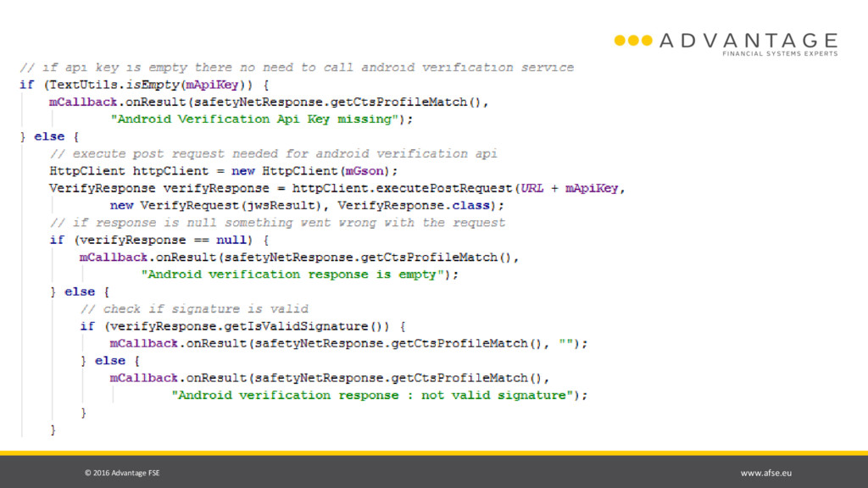Click Financial Systems Experts tagline
Image resolution: width=868 pixels, height=488 pixels.
780,53
